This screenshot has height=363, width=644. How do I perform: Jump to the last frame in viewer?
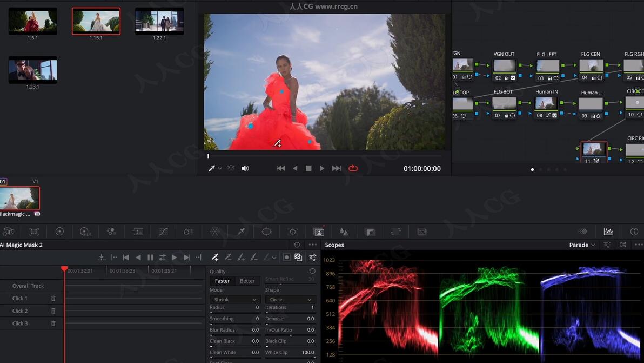pos(337,169)
